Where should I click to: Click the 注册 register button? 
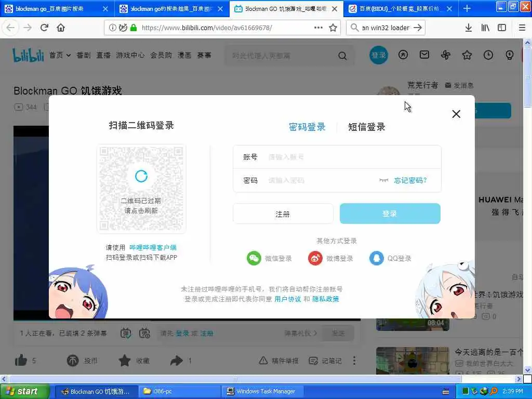pos(283,214)
